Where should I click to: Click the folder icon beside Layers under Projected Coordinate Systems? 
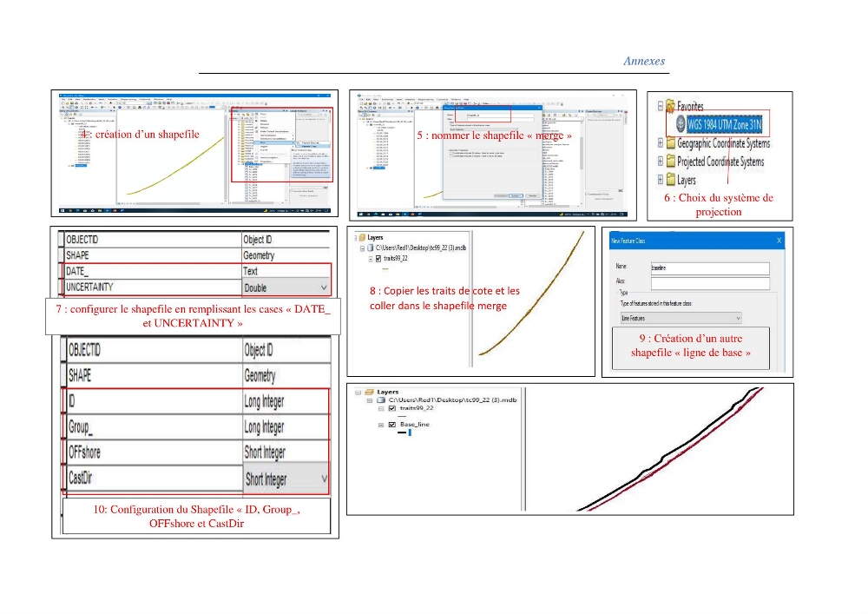[x=670, y=180]
